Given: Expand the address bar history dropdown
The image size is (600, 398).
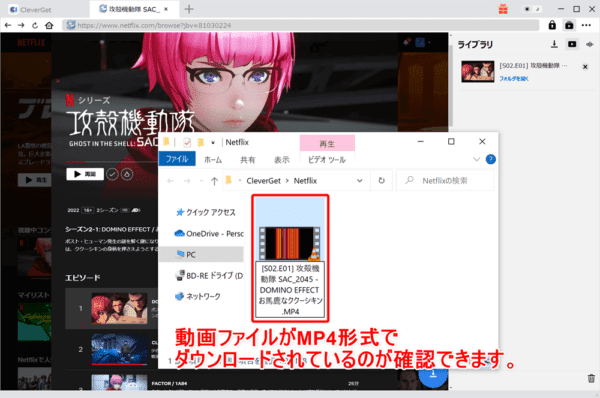Looking at the screenshot, I should coord(360,181).
